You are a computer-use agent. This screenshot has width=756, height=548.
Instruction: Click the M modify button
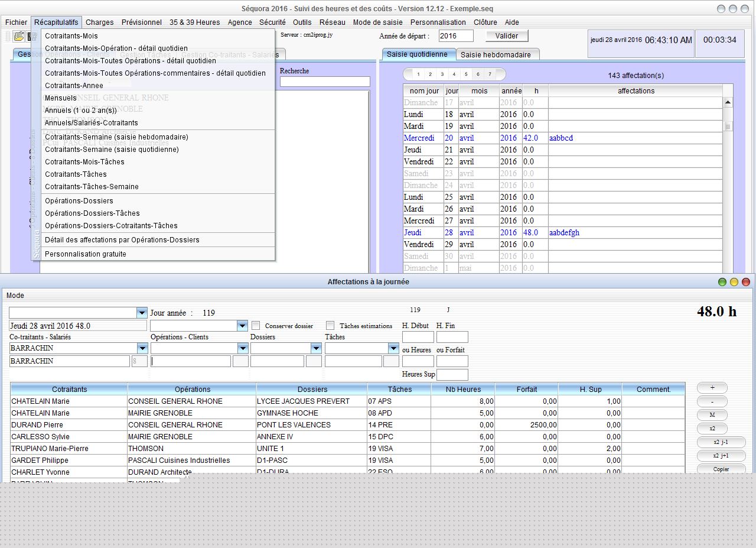coord(712,415)
